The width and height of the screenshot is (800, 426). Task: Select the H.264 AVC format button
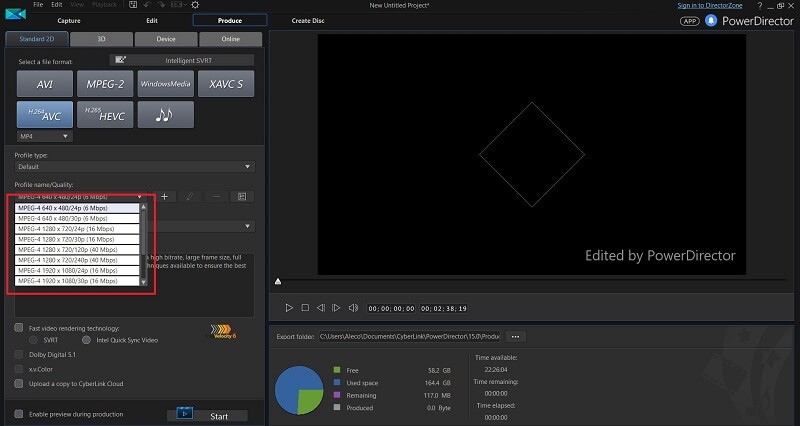pos(45,114)
